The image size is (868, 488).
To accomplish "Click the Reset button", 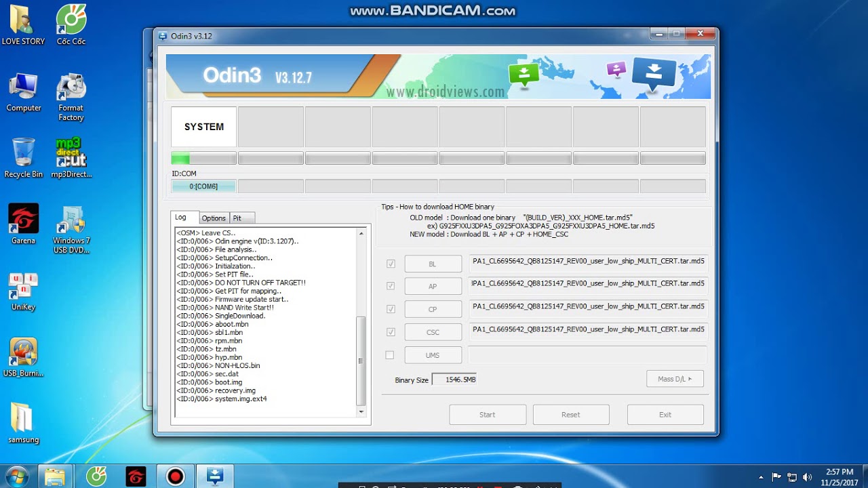I will (x=571, y=415).
